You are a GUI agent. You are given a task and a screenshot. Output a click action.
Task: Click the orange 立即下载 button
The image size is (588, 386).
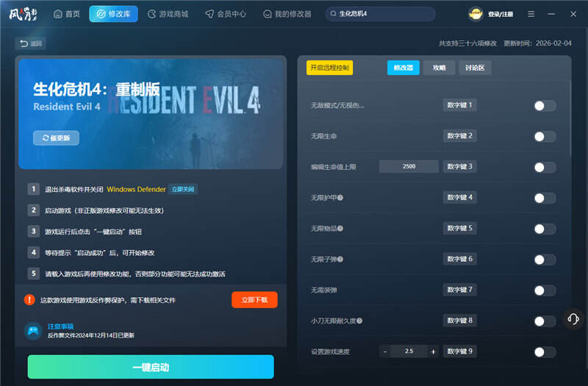254,299
